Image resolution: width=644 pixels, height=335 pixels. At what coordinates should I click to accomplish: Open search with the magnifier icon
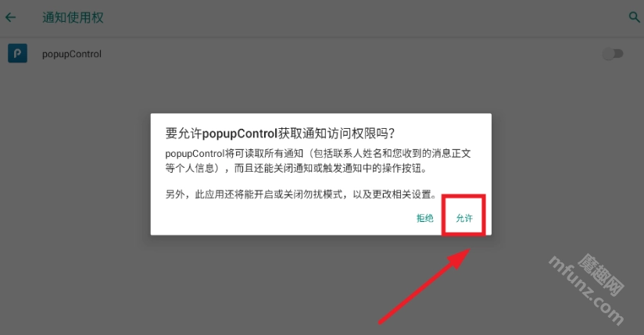click(634, 17)
